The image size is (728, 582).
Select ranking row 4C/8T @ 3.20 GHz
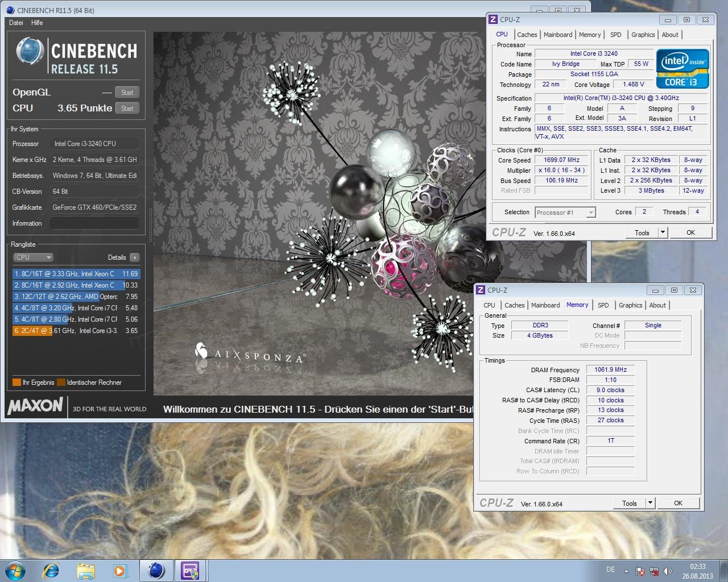tap(76, 308)
